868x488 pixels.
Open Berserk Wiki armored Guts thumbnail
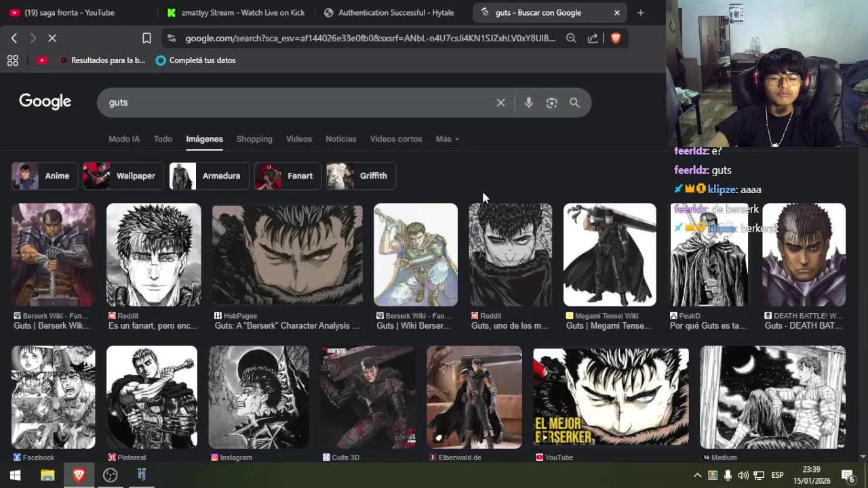pyautogui.click(x=54, y=255)
